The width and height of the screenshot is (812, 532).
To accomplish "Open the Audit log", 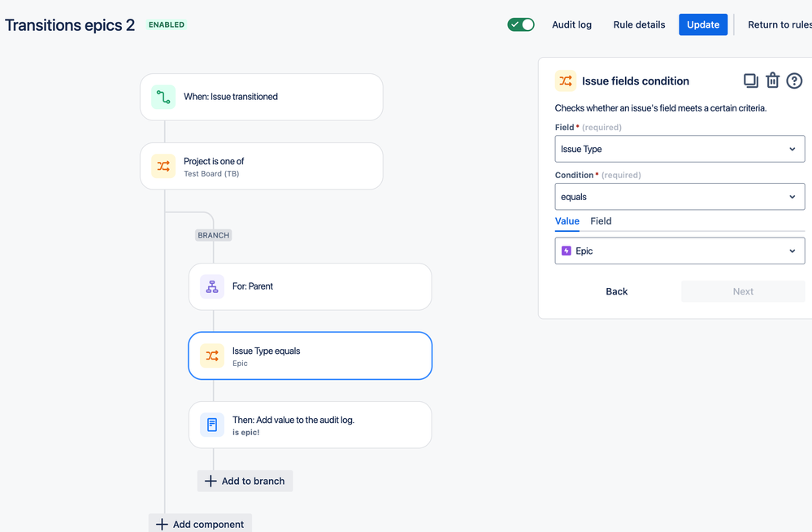I will (x=571, y=25).
